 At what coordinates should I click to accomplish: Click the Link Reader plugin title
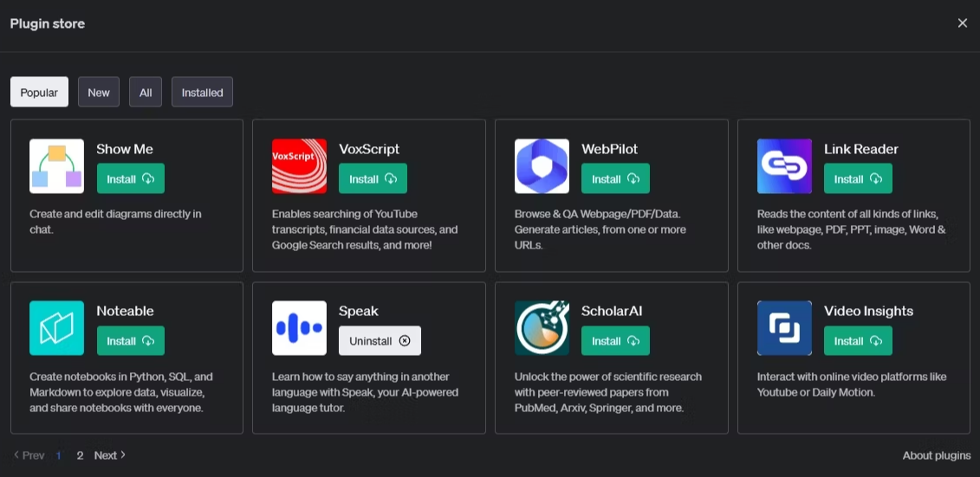point(861,149)
